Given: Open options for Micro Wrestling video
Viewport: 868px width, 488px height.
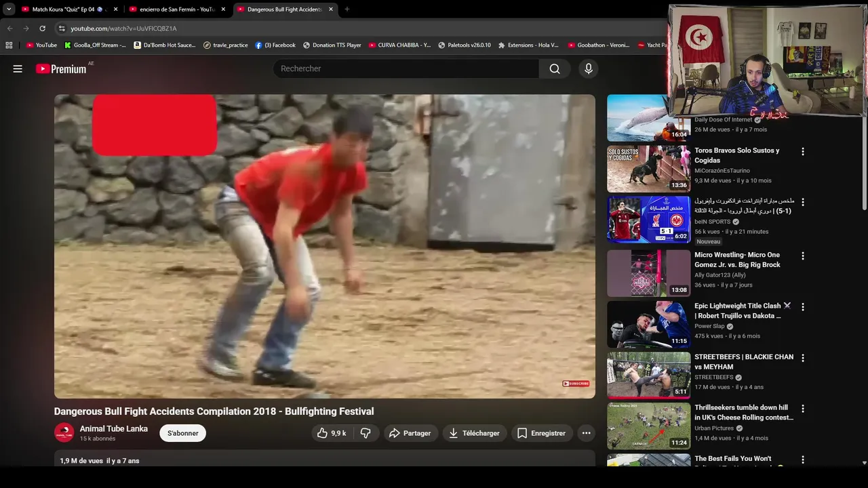Looking at the screenshot, I should [803, 256].
